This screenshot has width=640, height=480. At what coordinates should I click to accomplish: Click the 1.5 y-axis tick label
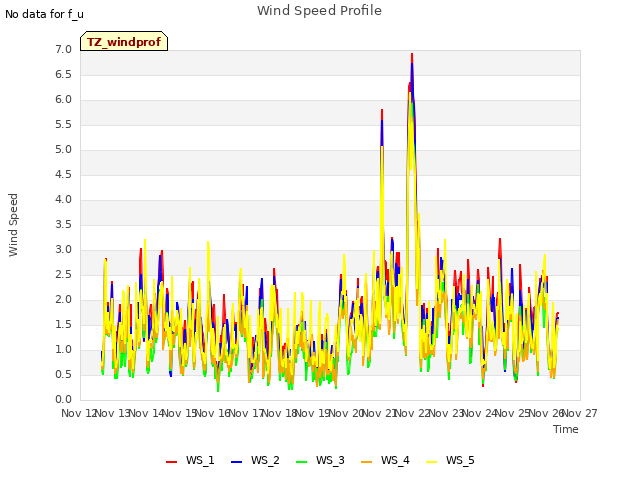point(63,324)
